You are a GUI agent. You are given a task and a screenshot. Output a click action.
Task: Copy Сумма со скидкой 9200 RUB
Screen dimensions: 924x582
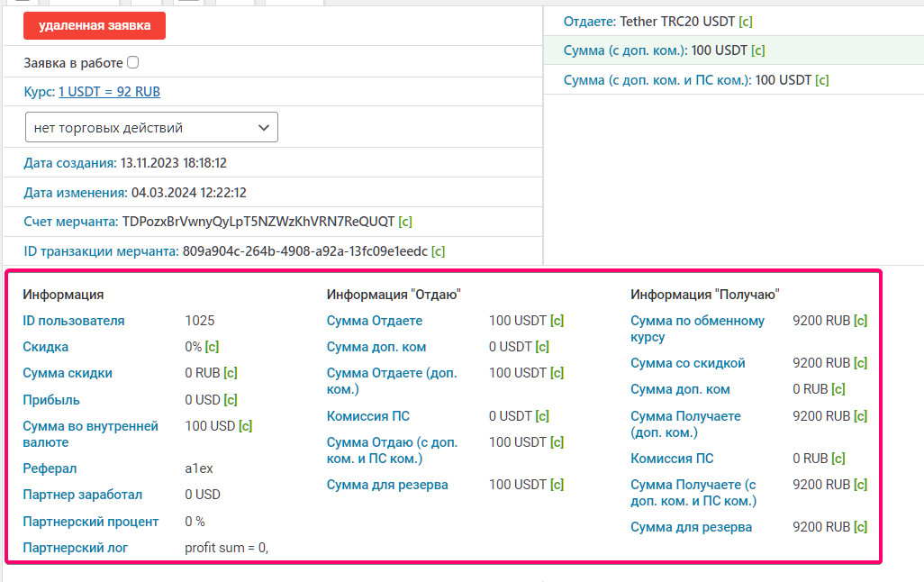860,363
